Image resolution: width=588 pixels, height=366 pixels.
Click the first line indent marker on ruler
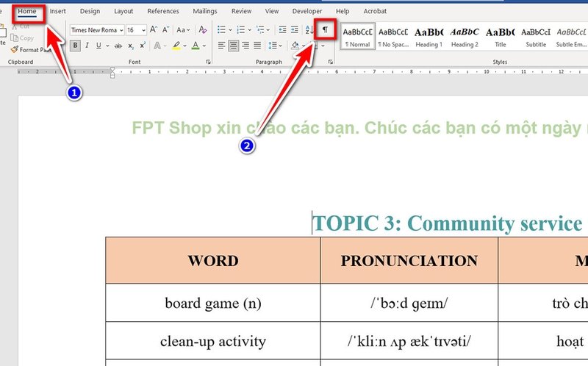tap(112, 69)
